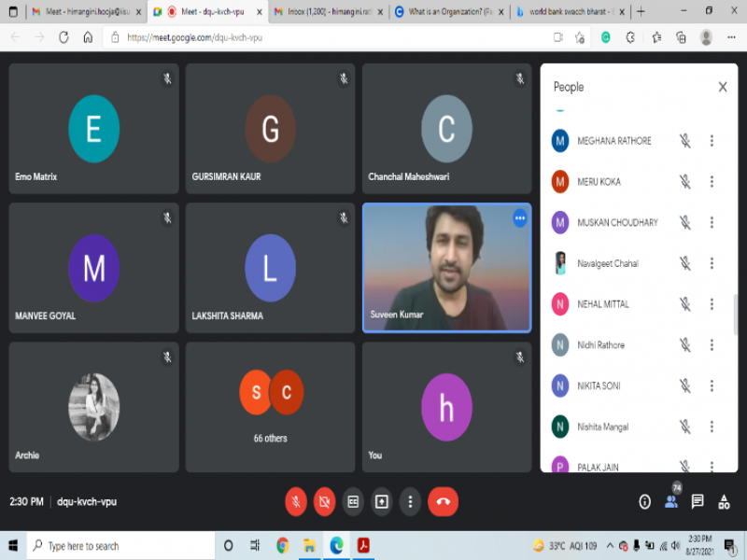Image resolution: width=747 pixels, height=560 pixels.
Task: Click the 66 others participants tile
Action: point(270,407)
